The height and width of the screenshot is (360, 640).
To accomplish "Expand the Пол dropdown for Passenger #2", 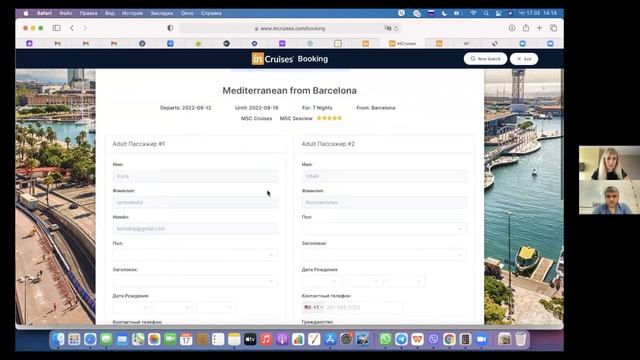I will 384,229.
